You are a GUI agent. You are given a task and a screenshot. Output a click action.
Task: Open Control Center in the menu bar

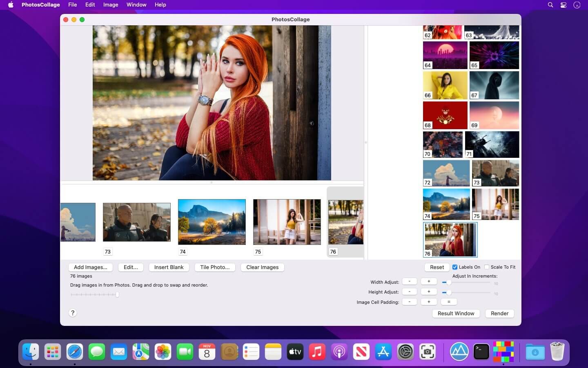tap(563, 5)
